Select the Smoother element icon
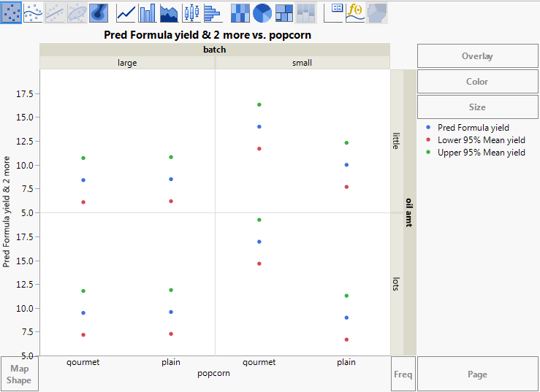The image size is (540, 392). pyautogui.click(x=33, y=12)
